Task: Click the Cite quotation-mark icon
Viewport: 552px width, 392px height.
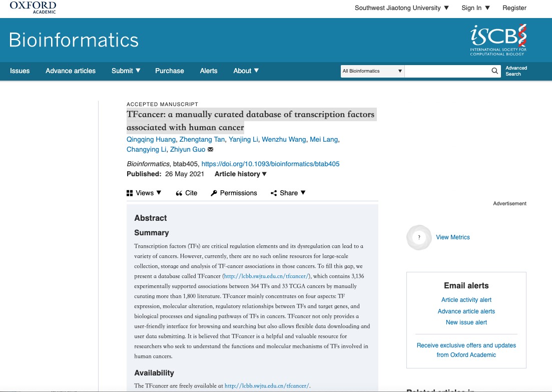Action: pos(178,193)
